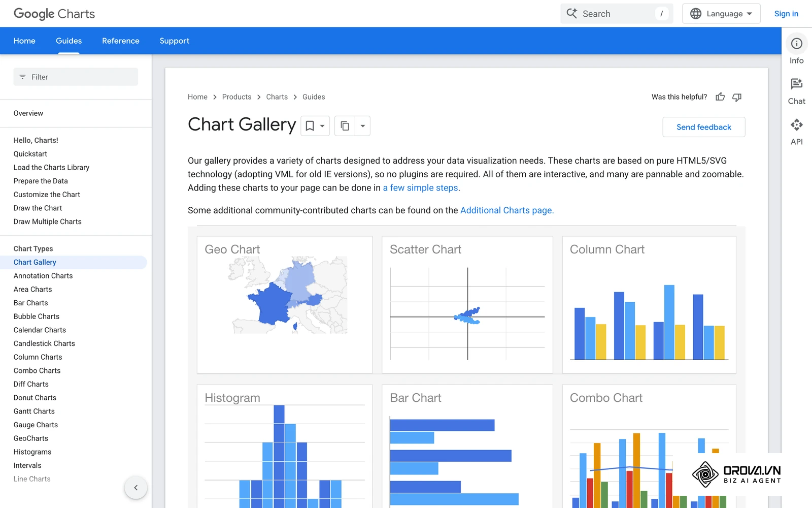Go to the Home tab

point(24,41)
